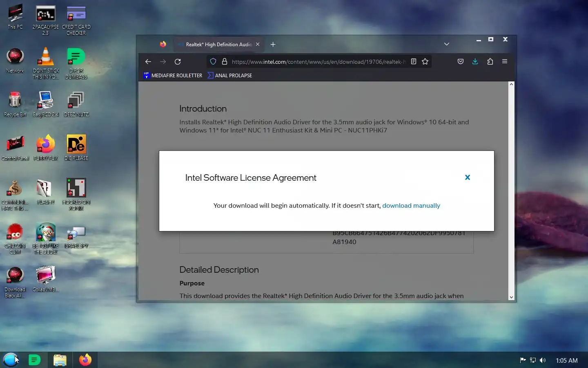Image resolution: width=588 pixels, height=368 pixels.
Task: Click the volume speaker tray icon
Action: click(x=543, y=360)
